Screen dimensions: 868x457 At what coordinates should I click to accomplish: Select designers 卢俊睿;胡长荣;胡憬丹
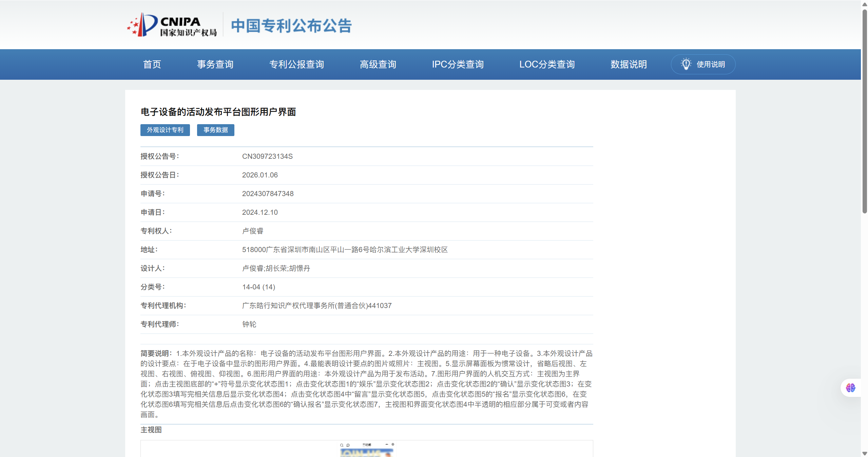click(x=276, y=268)
